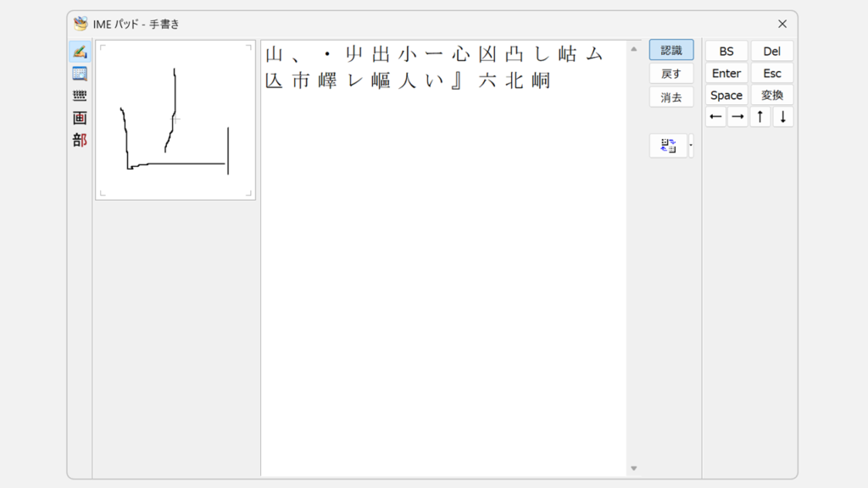
Task: Choose candidate character 山
Action: [x=274, y=55]
